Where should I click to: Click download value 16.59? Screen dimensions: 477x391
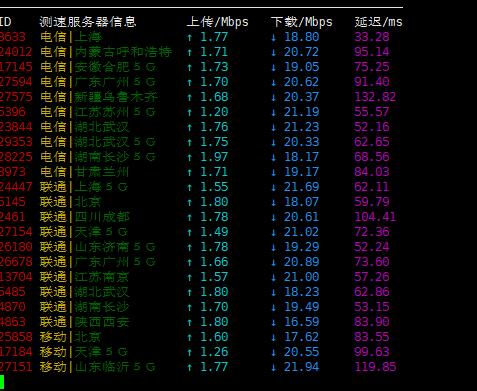(301, 322)
